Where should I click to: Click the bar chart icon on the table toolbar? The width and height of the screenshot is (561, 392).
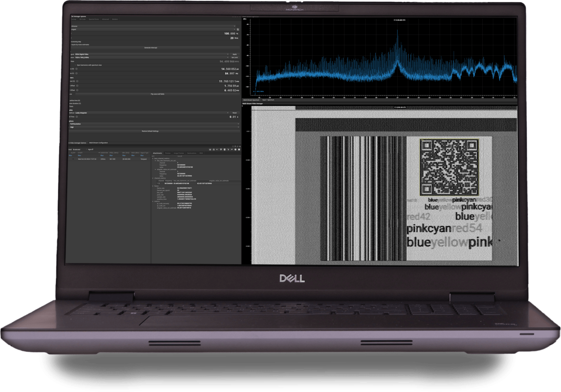click(x=210, y=150)
